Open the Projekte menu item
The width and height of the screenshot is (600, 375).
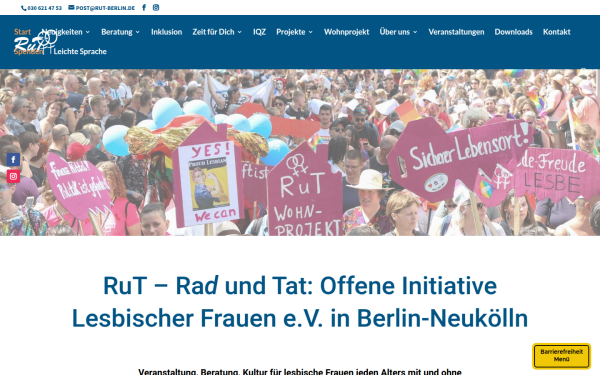(291, 32)
